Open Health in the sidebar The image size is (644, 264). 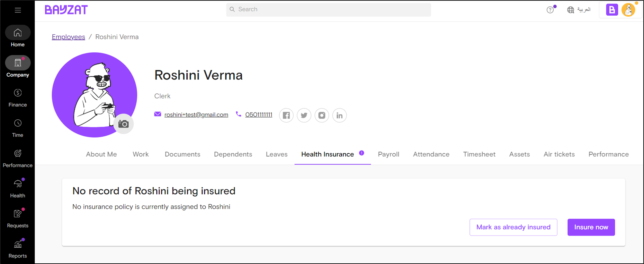pyautogui.click(x=18, y=189)
